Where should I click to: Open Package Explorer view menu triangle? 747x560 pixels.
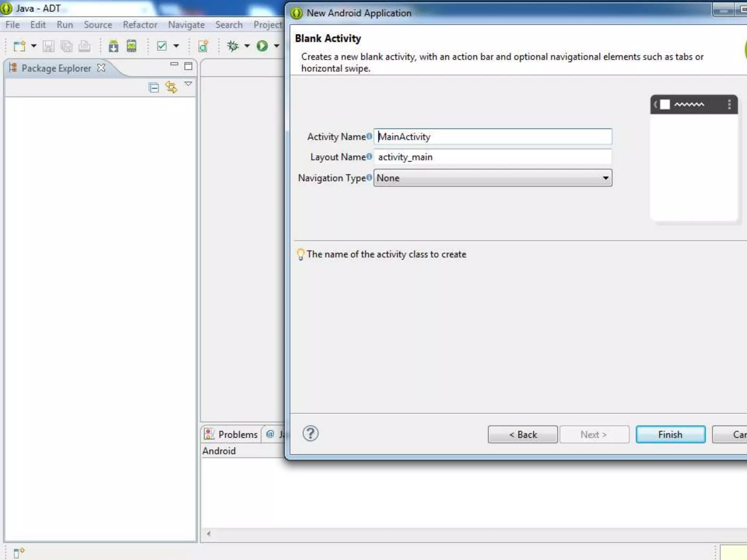coord(188,84)
